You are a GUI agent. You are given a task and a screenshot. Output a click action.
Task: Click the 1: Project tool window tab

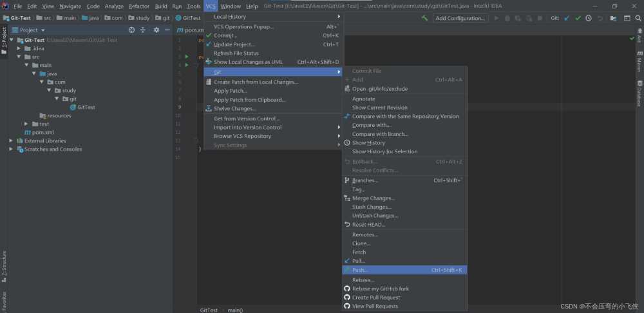tap(4, 41)
